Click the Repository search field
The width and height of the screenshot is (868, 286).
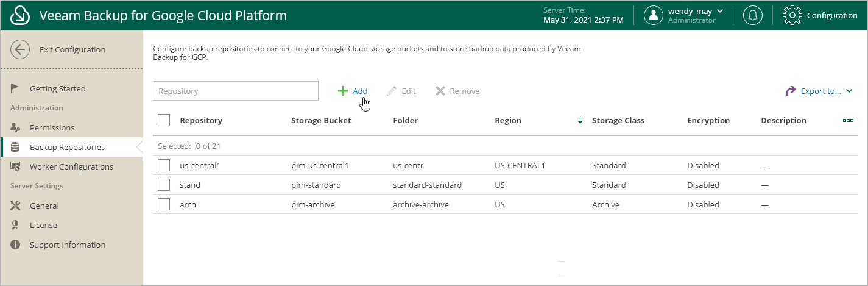tap(236, 91)
